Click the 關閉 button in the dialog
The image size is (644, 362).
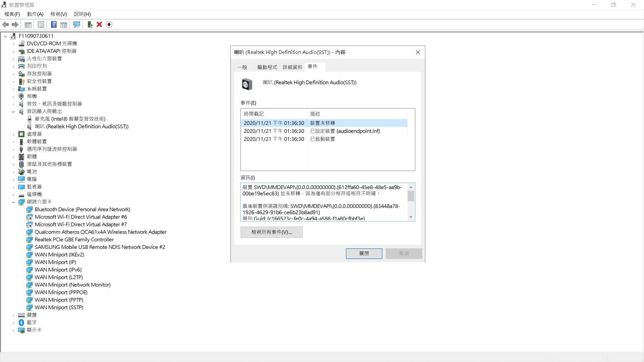click(x=364, y=253)
